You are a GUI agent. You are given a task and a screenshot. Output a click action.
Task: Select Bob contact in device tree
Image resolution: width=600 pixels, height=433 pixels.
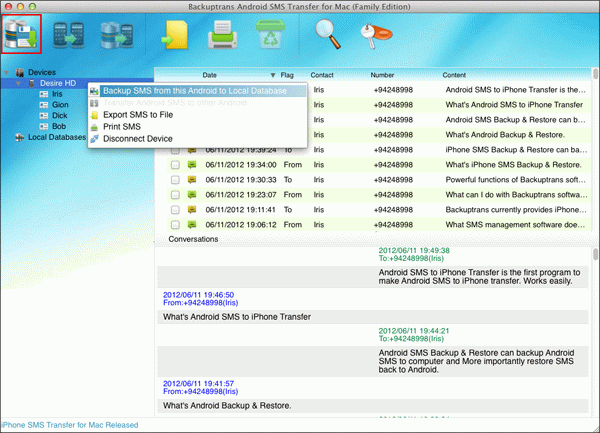59,126
